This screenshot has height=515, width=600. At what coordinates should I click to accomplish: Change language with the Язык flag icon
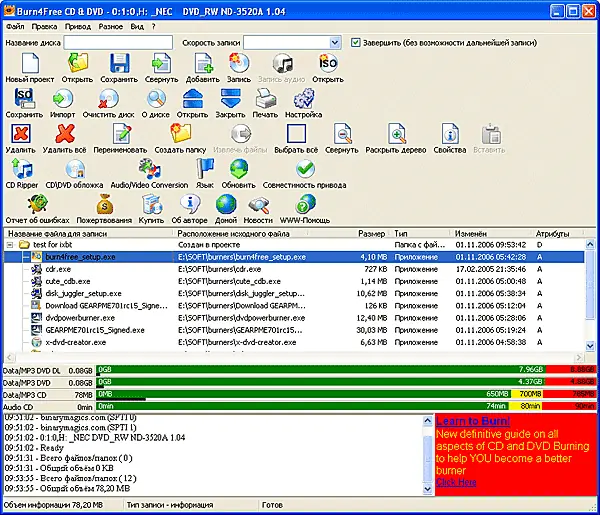(205, 169)
